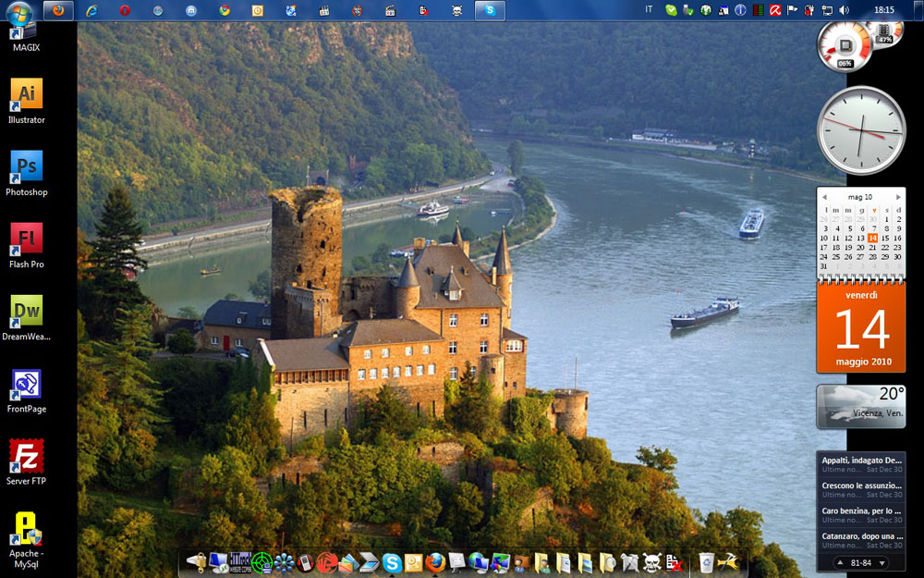Mute audio via the tray speaker icon

[842, 11]
